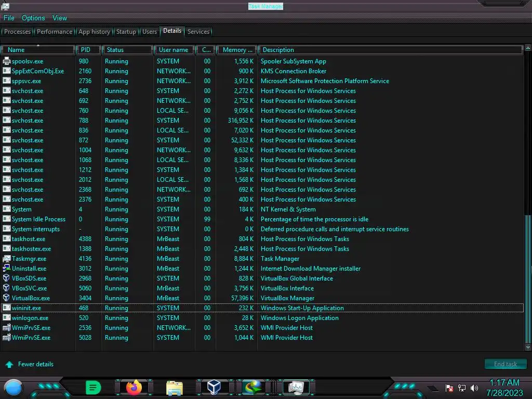The width and height of the screenshot is (532, 399).
Task: Switch to the Performance tab
Action: [55, 32]
